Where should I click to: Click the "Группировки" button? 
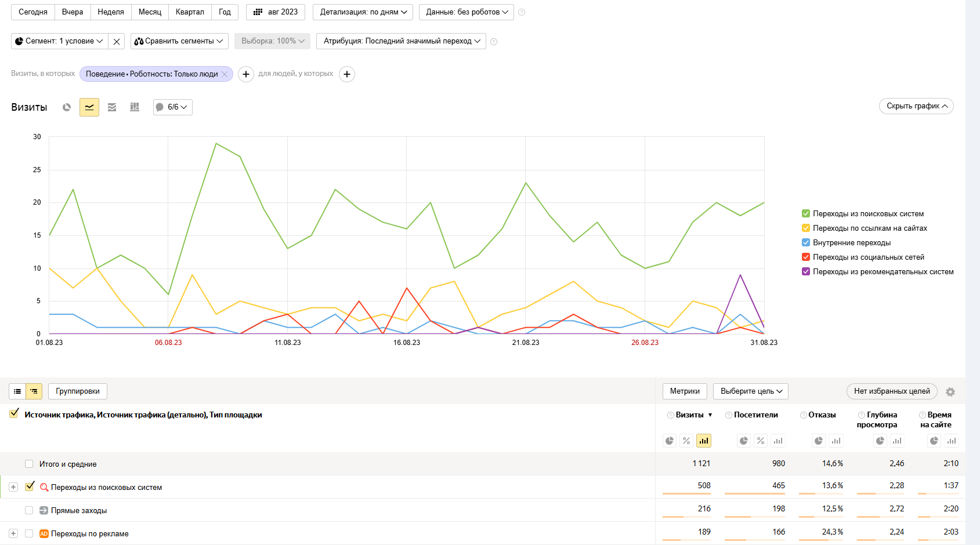[78, 391]
